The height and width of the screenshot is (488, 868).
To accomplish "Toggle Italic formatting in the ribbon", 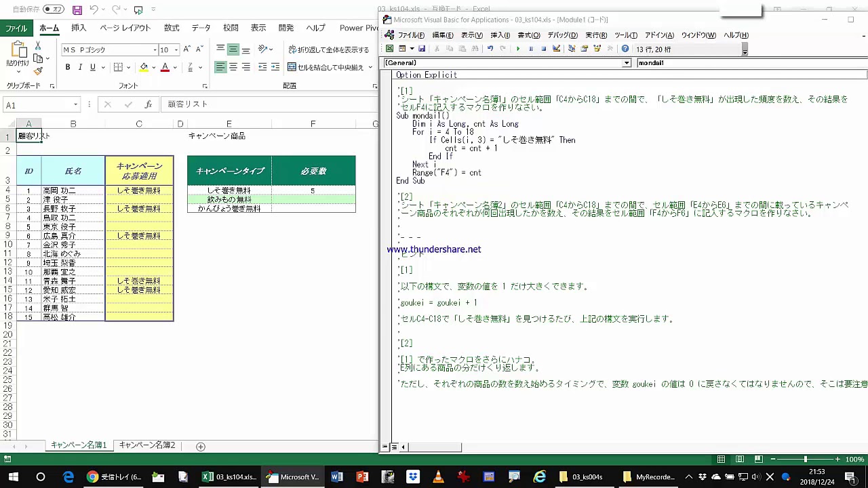I will pos(80,67).
